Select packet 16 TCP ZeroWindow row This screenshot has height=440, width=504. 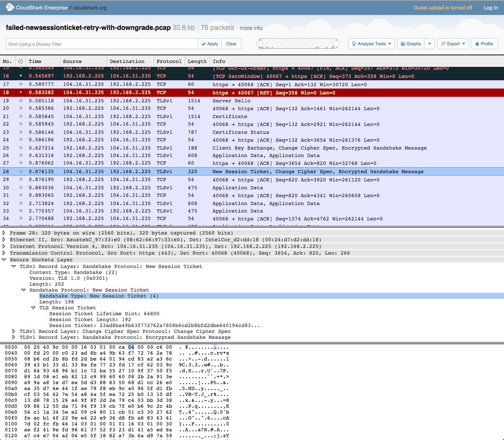(x=252, y=76)
